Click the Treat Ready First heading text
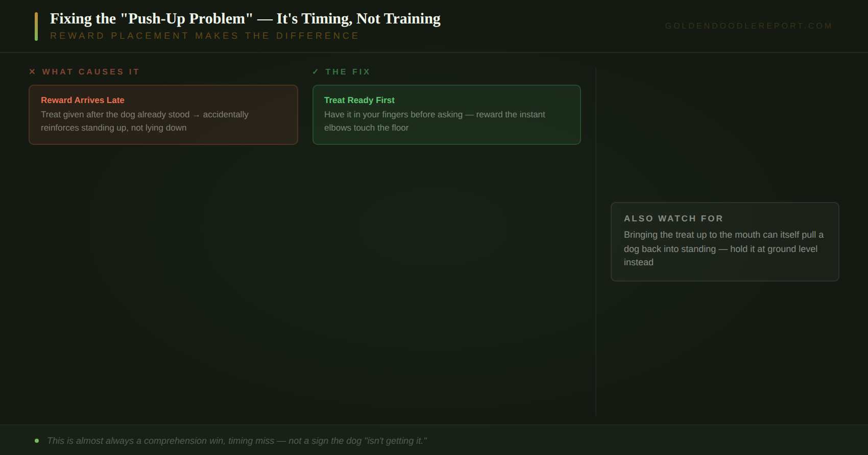 [x=359, y=100]
